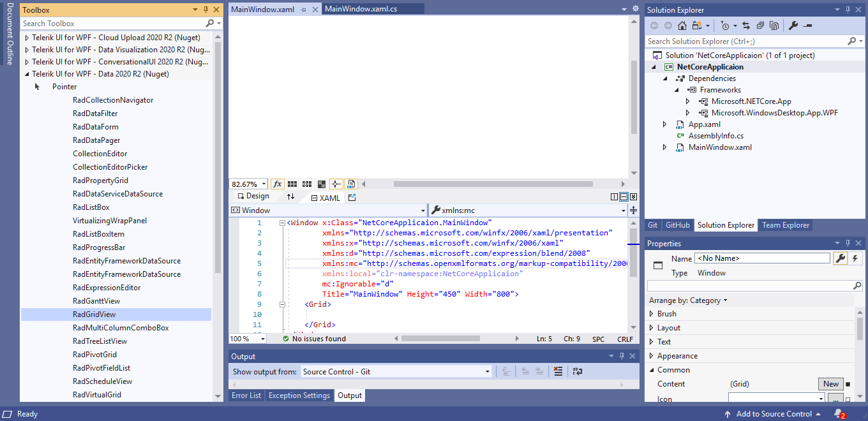The width and height of the screenshot is (868, 421).
Task: Toggle the fx effects button in the designer
Action: coord(278,184)
